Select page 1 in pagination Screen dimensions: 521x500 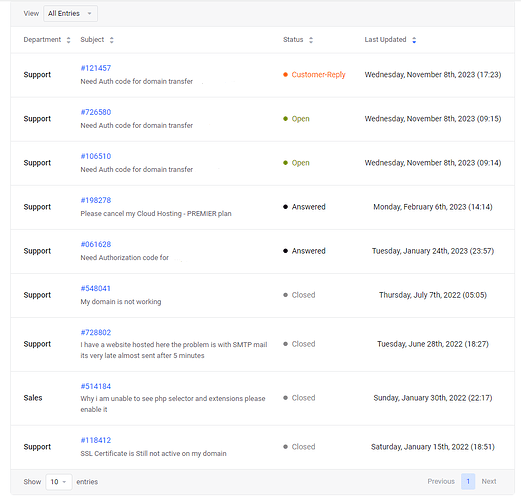pyautogui.click(x=468, y=481)
